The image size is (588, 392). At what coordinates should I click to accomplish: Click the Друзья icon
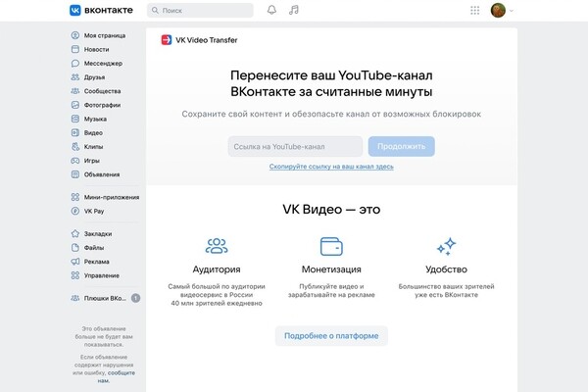[75, 76]
